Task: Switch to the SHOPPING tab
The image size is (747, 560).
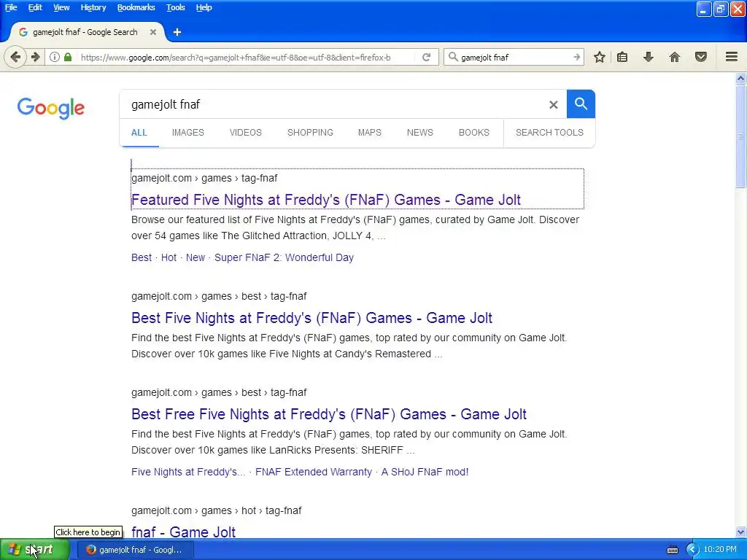Action: pos(310,133)
